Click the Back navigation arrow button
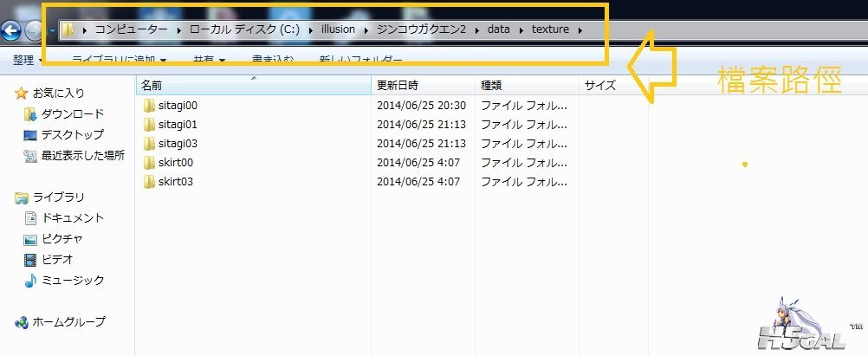This screenshot has width=868, height=356. tap(10, 31)
